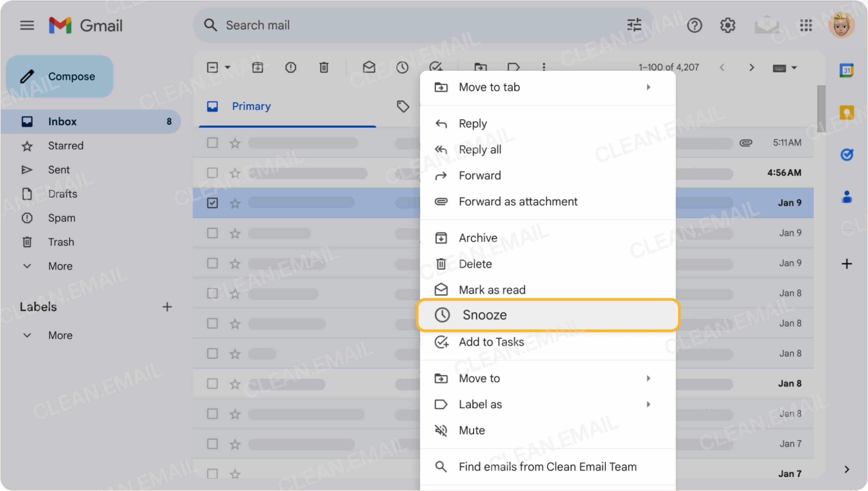Mark selected email as unread via envelope icon
Viewport: 868px width, 491px height.
pyautogui.click(x=369, y=68)
